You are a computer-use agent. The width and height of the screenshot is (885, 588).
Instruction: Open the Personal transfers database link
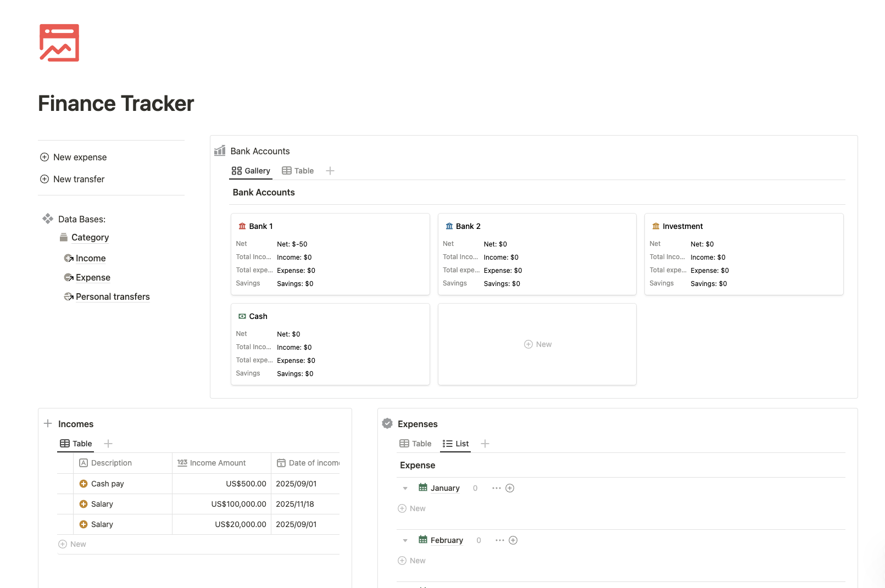[x=113, y=296]
